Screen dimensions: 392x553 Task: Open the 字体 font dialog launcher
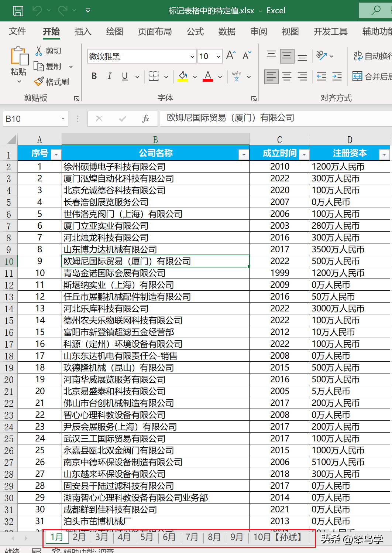254,99
